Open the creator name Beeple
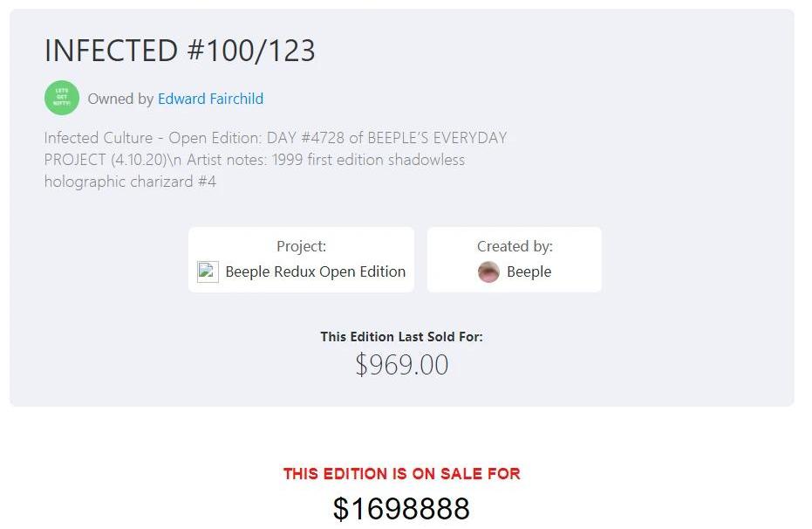 (529, 271)
